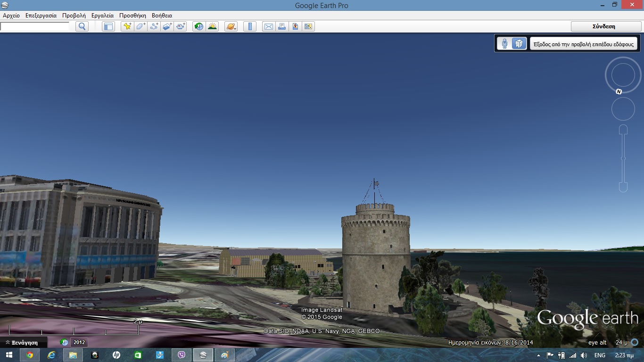Click the move joystick circle

(x=623, y=109)
